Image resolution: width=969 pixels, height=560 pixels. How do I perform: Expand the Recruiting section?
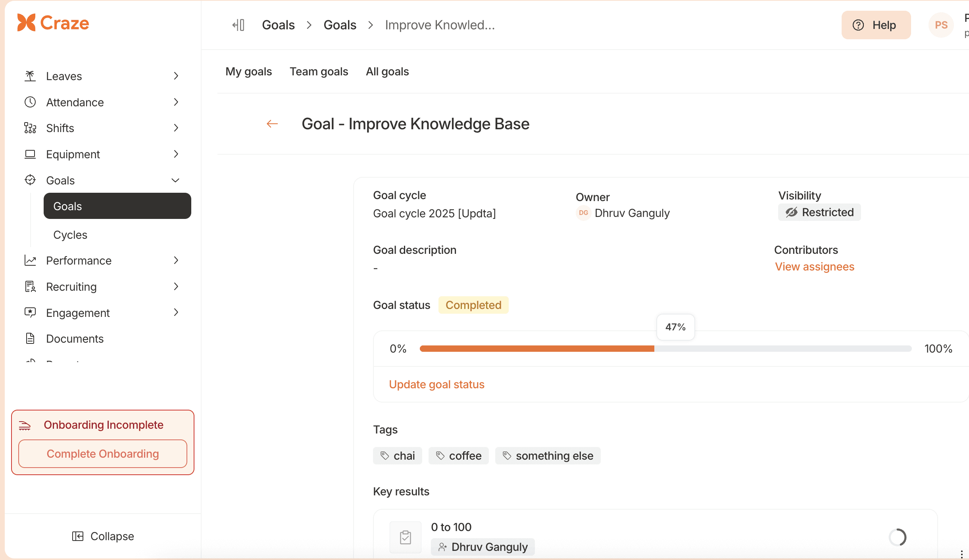tap(176, 286)
